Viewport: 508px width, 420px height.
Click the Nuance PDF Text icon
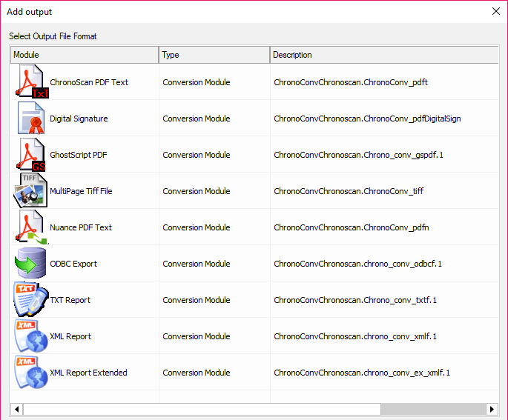click(x=31, y=227)
